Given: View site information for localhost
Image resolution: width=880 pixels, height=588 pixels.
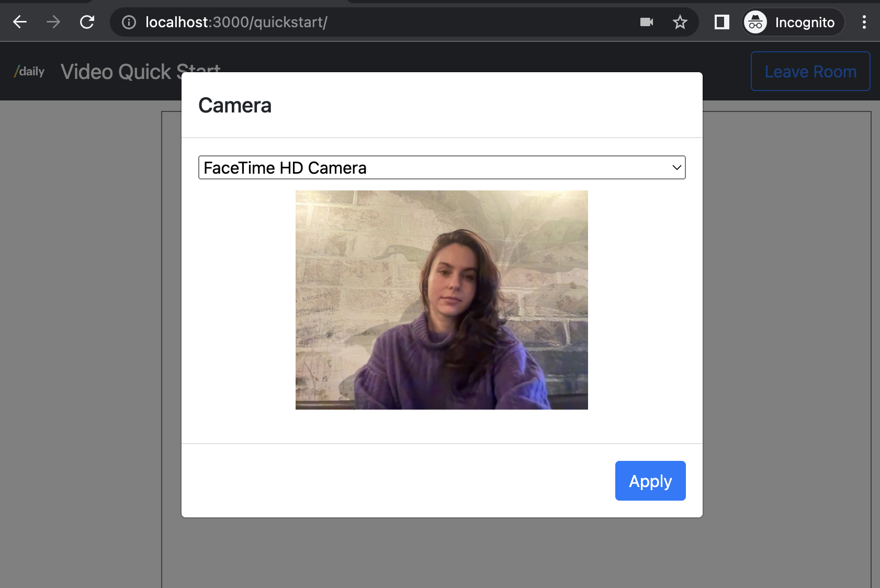Looking at the screenshot, I should pyautogui.click(x=128, y=22).
